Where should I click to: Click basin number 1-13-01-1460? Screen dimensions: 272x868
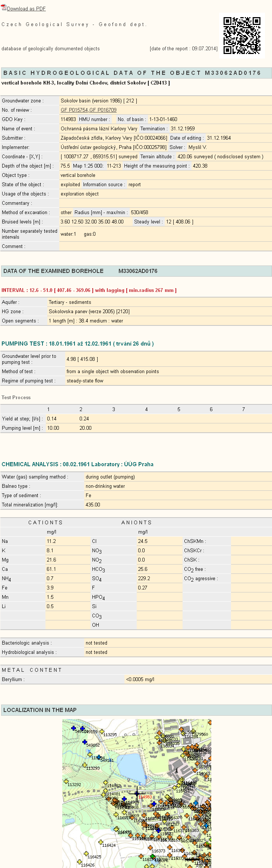coord(163,119)
